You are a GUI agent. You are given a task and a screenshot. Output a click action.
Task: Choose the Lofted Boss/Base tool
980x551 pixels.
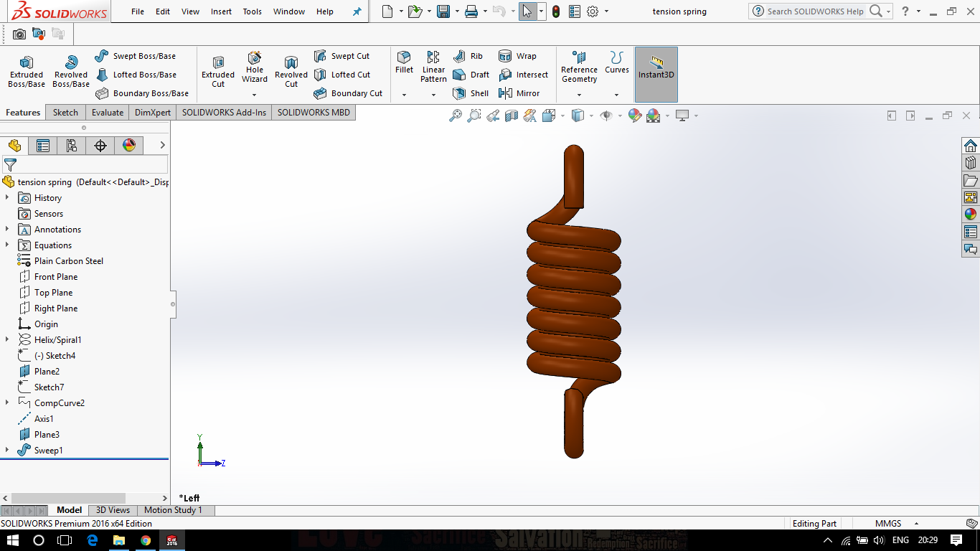tap(135, 75)
